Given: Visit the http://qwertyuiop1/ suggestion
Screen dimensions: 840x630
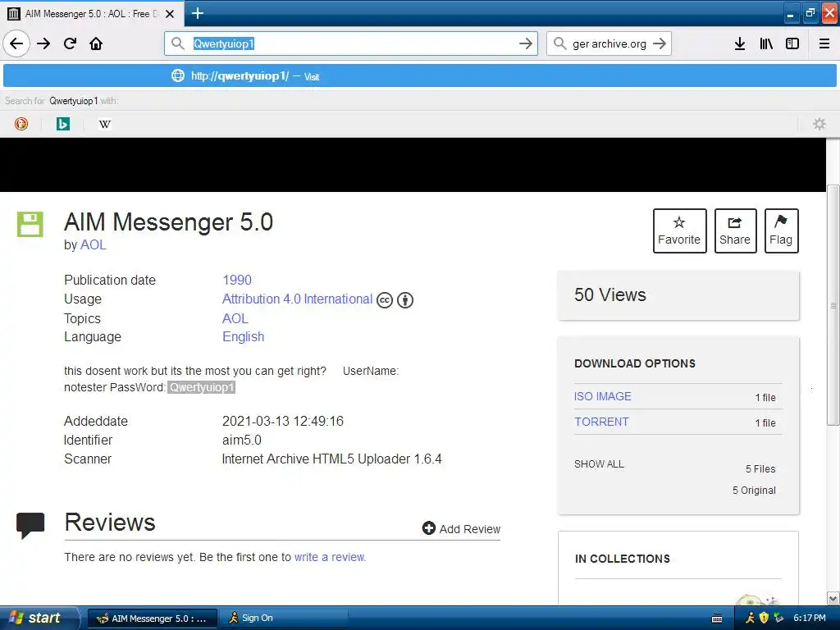Looking at the screenshot, I should coord(419,76).
